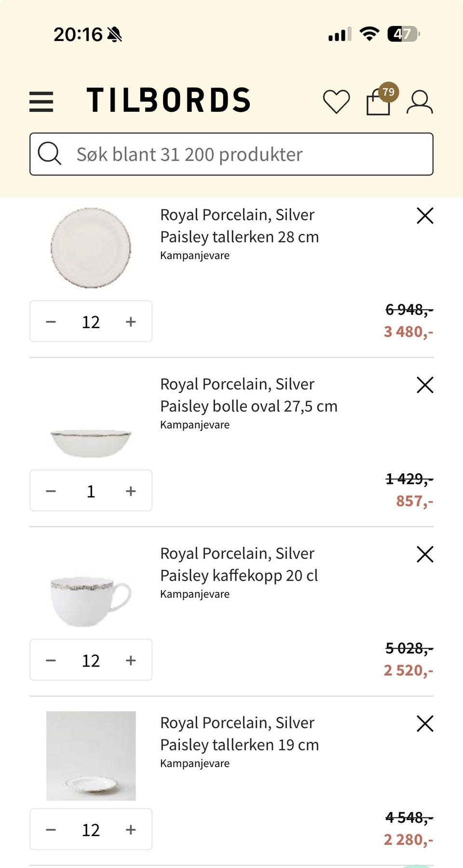Open the user account profile
Viewport: 463px width, 868px height.
coord(420,102)
